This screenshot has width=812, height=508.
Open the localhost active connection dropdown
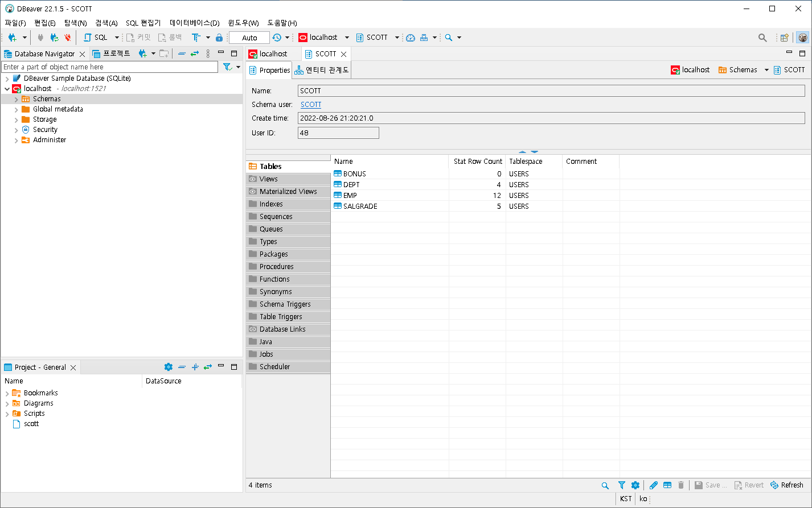[347, 38]
